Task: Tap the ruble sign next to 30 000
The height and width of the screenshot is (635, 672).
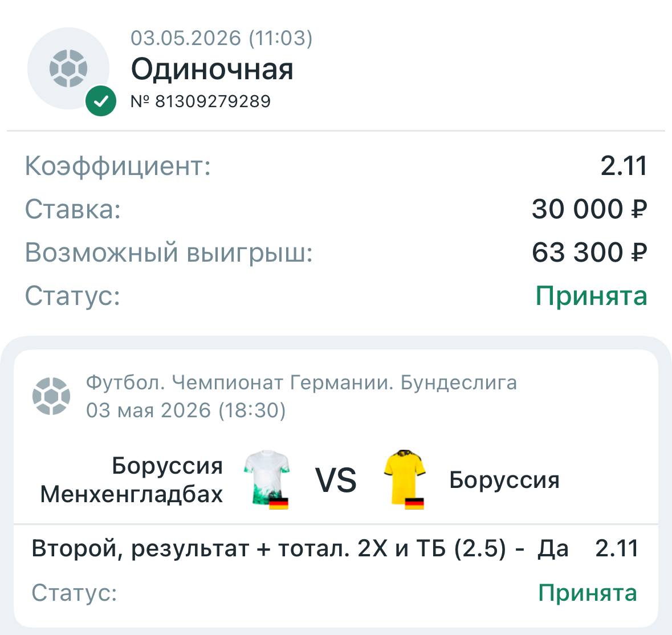Action: (x=638, y=209)
